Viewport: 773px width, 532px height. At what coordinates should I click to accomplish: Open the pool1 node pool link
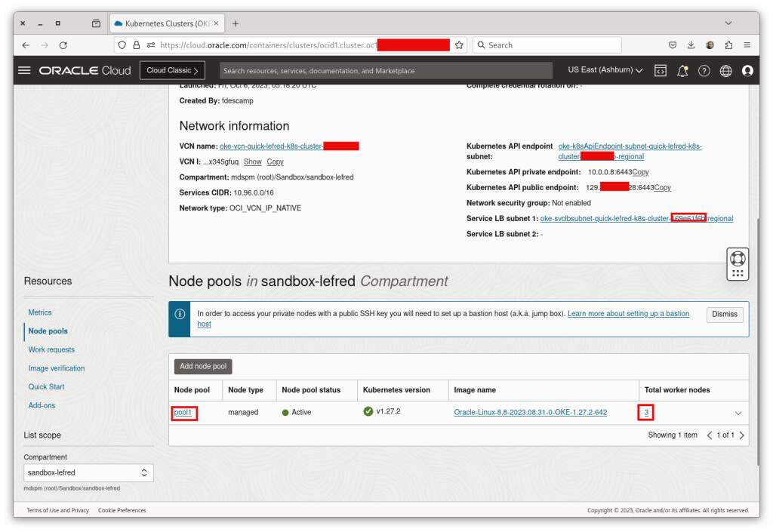pos(183,413)
